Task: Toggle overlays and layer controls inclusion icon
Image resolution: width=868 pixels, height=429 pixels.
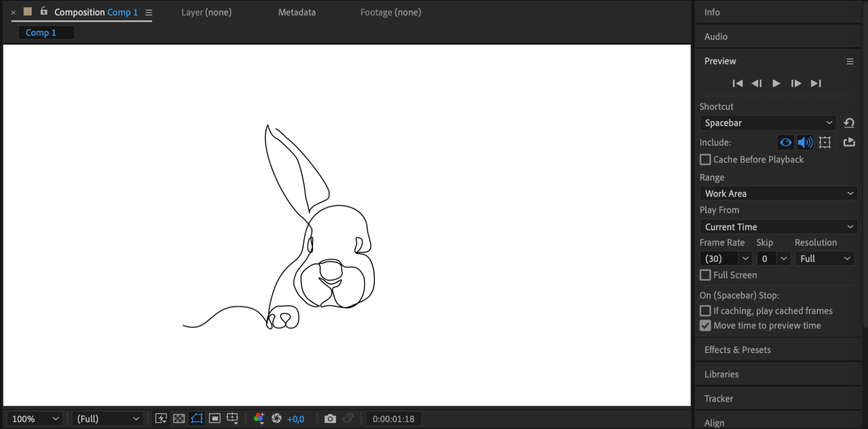Action: click(825, 142)
